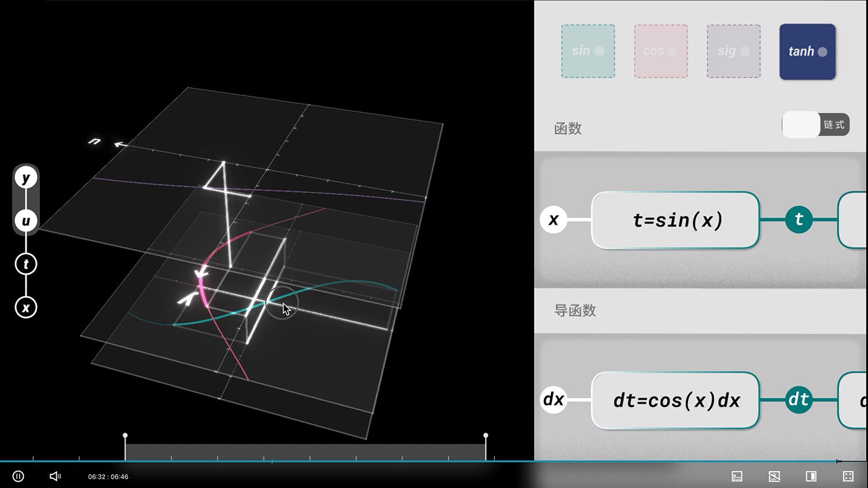
Task: Toggle the 链式 chain-rule switch
Action: pyautogui.click(x=815, y=125)
